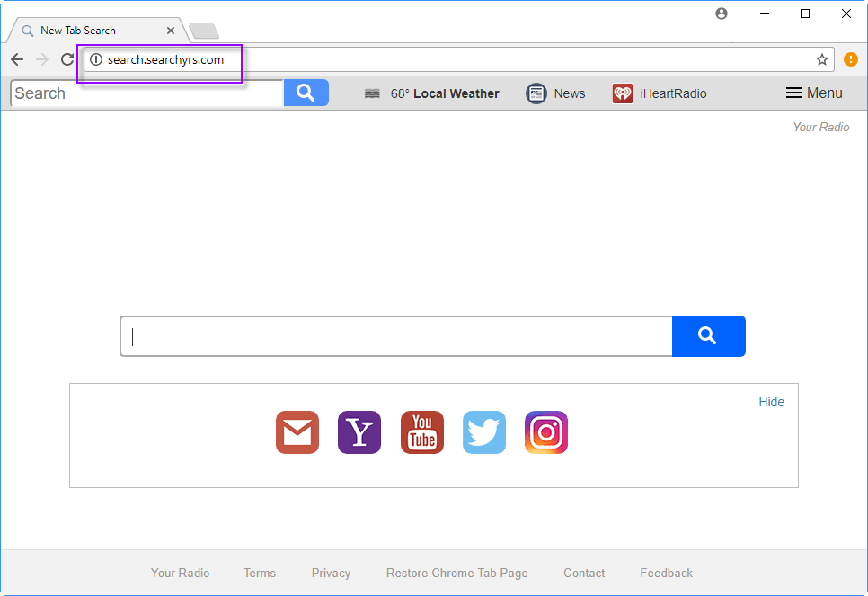Minimize the browser window
Screen dimensions: 868x596
click(765, 13)
